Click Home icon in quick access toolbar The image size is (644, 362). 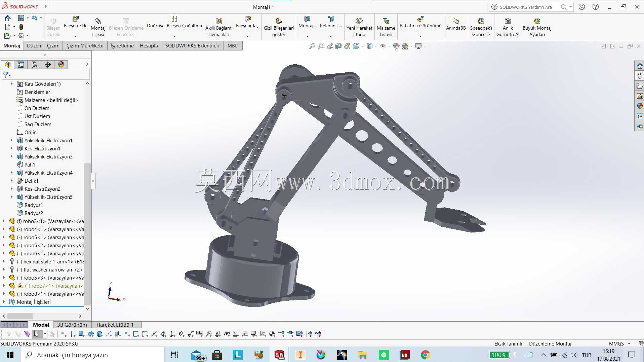(x=8, y=18)
